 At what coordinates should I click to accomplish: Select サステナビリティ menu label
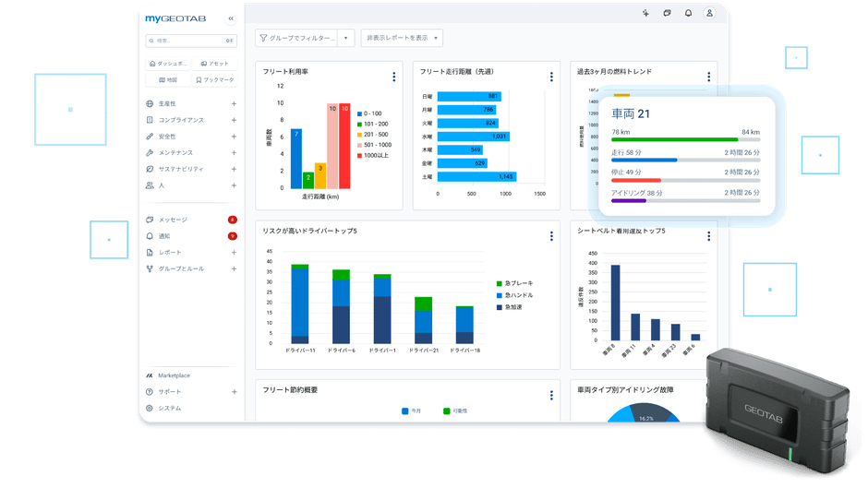click(x=181, y=170)
